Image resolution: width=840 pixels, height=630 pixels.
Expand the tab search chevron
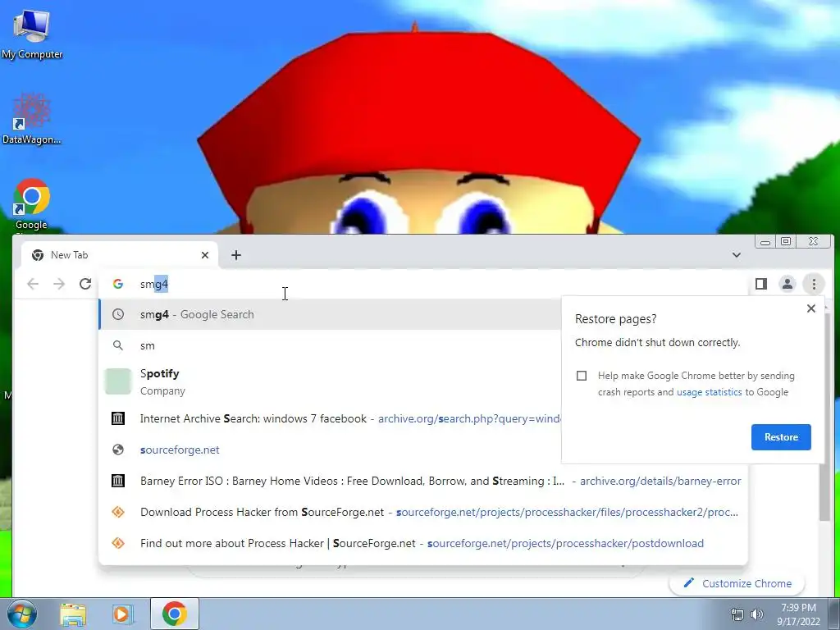[x=737, y=255]
